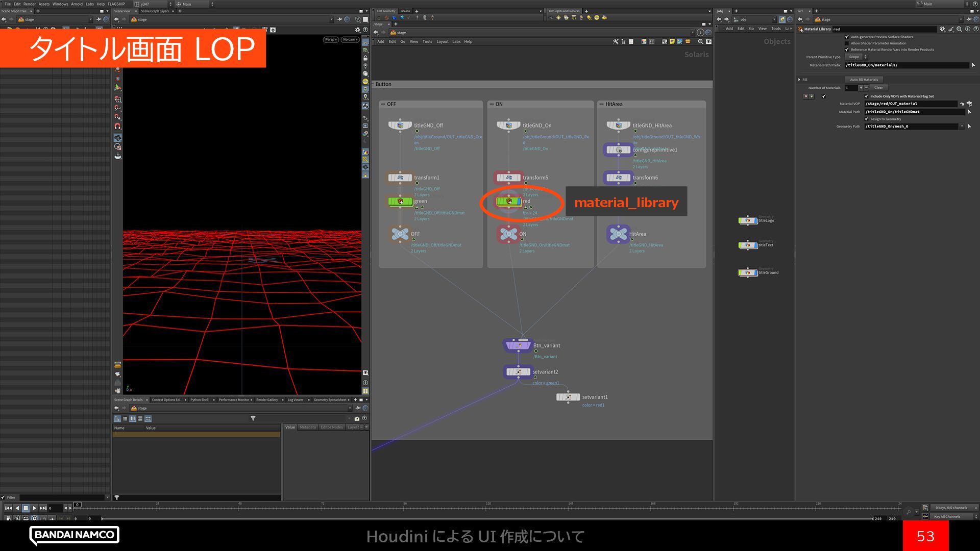The width and height of the screenshot is (980, 551).
Task: Expand the Fill section disclosure triangle
Action: coord(799,80)
